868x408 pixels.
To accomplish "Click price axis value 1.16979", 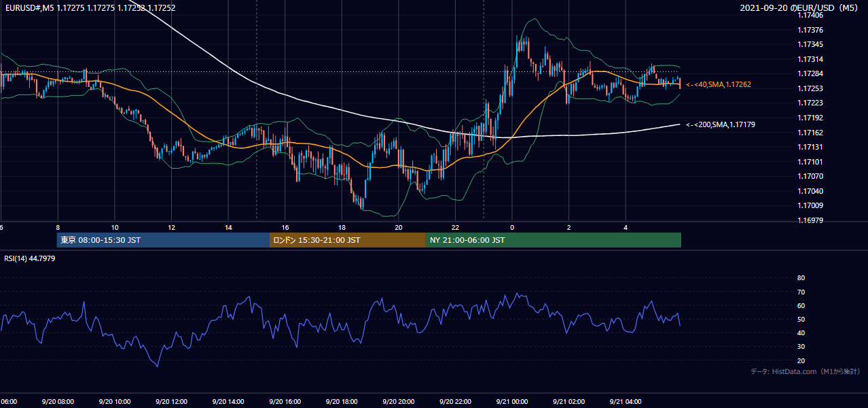I will coord(810,220).
